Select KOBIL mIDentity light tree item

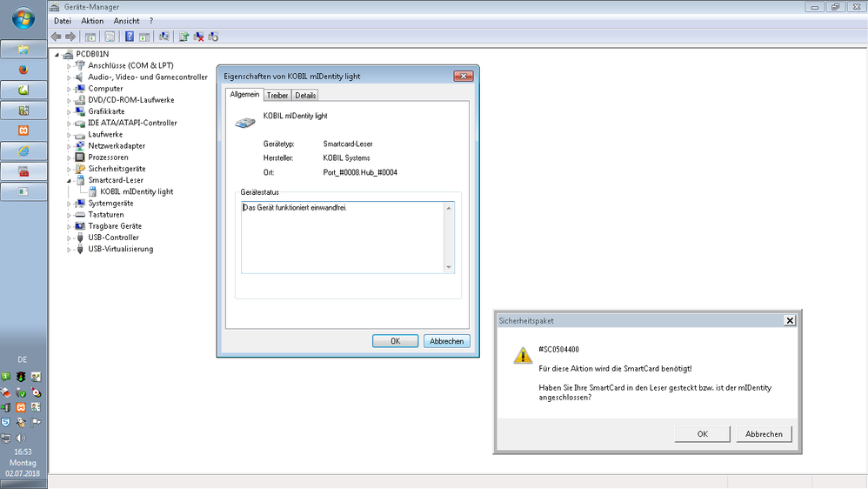click(x=137, y=191)
